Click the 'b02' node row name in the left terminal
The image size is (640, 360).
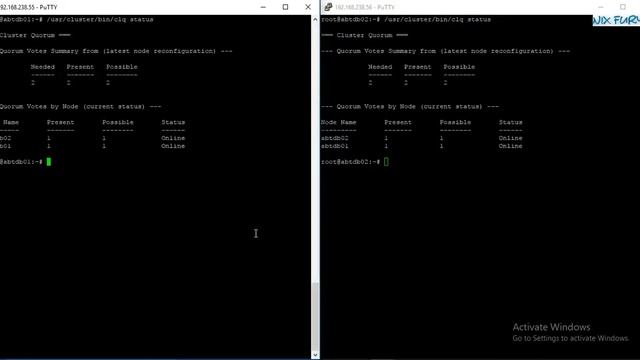[x=5, y=138]
